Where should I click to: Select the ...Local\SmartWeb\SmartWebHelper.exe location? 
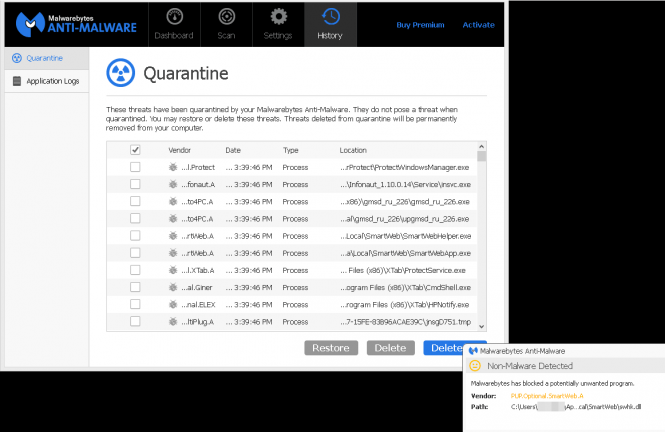pos(405,236)
